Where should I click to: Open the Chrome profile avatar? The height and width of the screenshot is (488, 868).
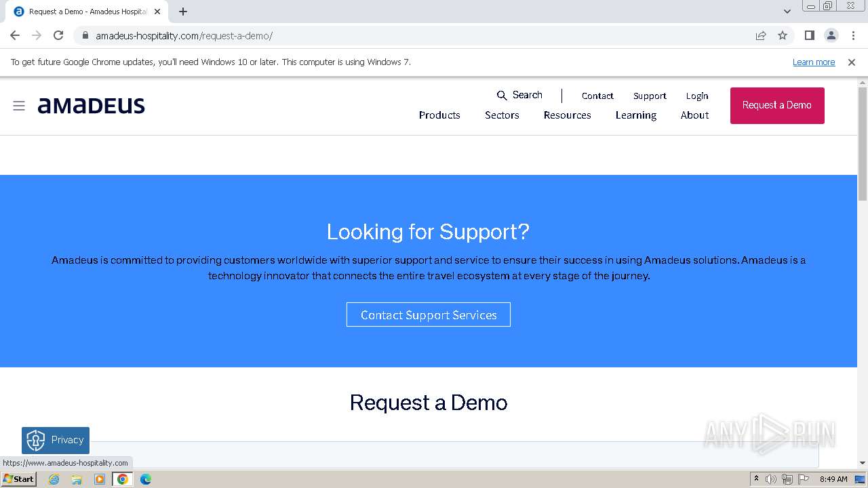click(831, 35)
